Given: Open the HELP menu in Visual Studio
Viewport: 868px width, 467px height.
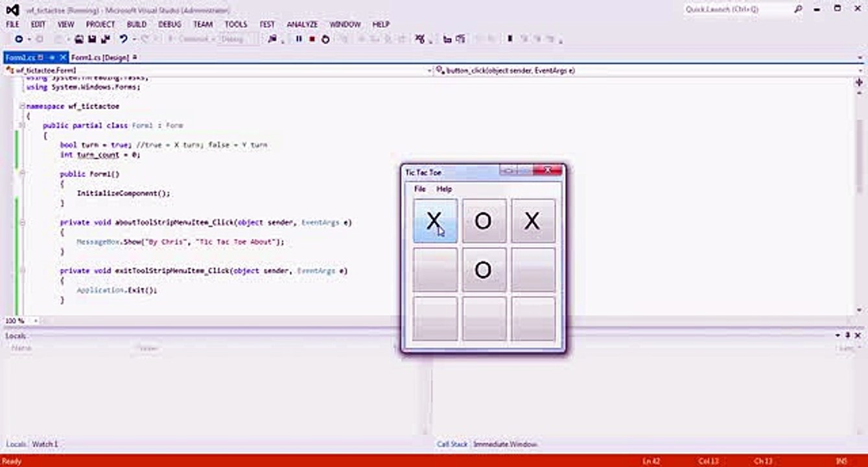Looking at the screenshot, I should [381, 24].
